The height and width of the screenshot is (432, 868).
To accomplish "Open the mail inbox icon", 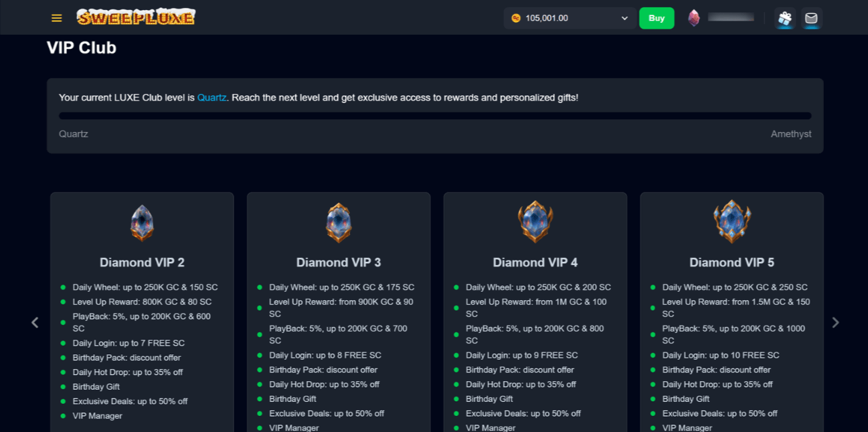I will [x=811, y=18].
